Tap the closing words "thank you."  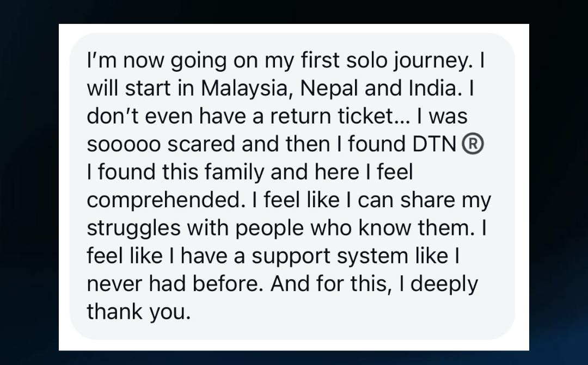(139, 312)
